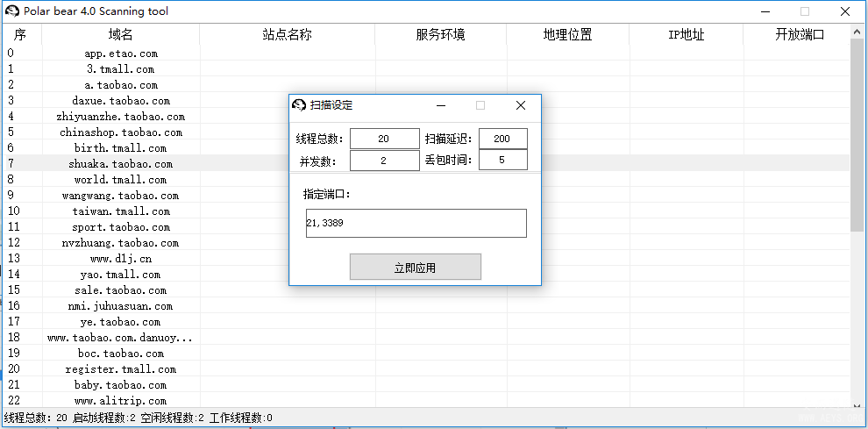Select row world.tmall.com
The width and height of the screenshot is (868, 429).
click(x=426, y=180)
